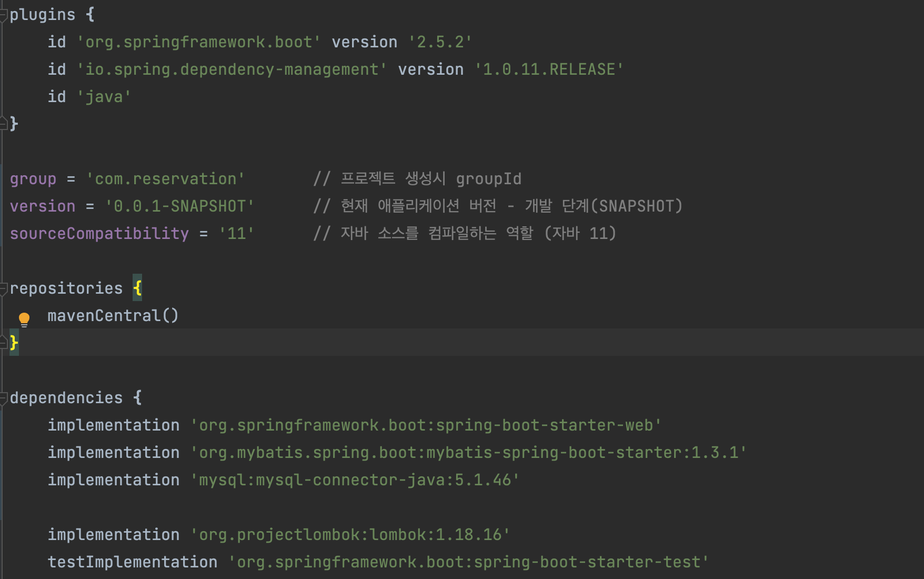This screenshot has width=924, height=579.
Task: Click the lombok:1.18.16 dependency string
Action: (x=350, y=535)
